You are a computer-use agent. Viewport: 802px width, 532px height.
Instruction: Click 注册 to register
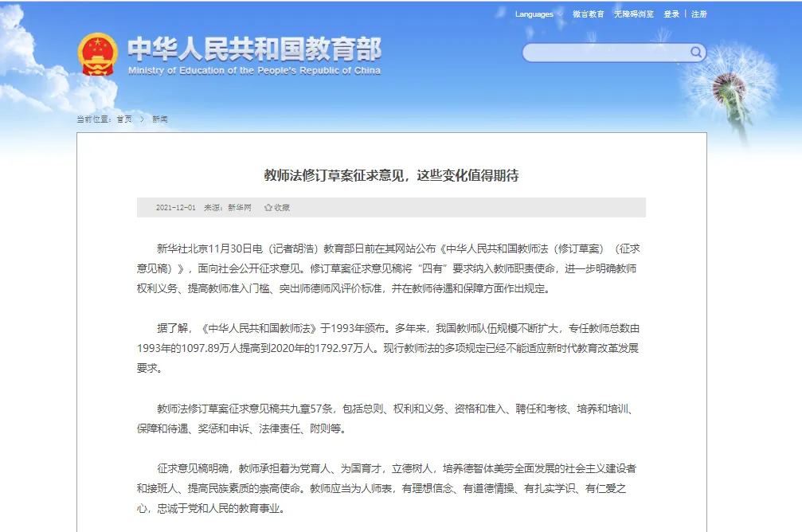(x=698, y=14)
